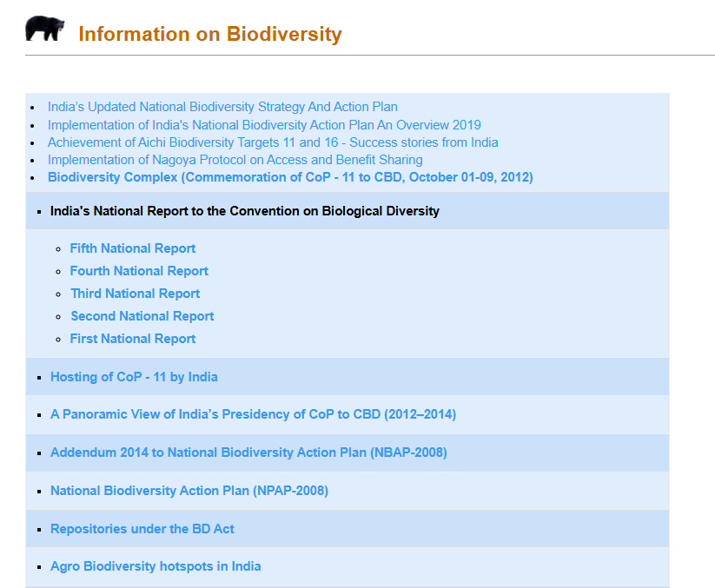The height and width of the screenshot is (588, 715).
Task: Select Addendum 2014 to NBAP-2008 item
Action: [x=248, y=453]
